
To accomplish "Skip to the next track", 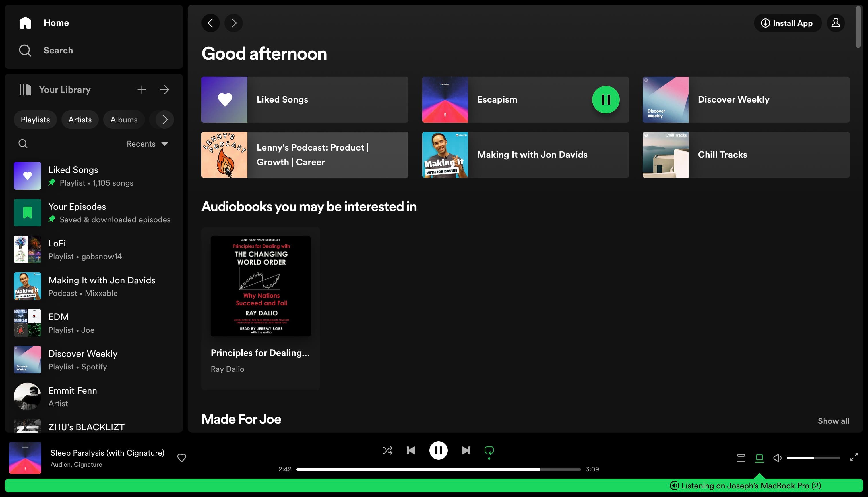I will pyautogui.click(x=466, y=450).
